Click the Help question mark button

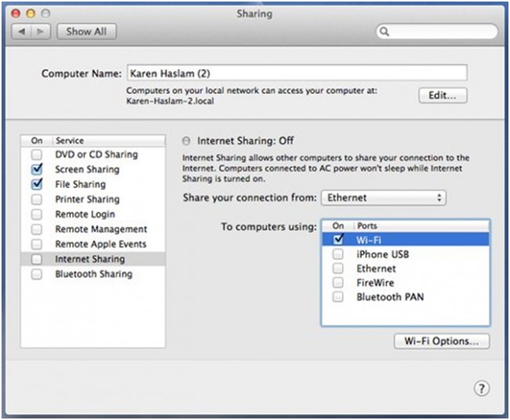point(482,389)
